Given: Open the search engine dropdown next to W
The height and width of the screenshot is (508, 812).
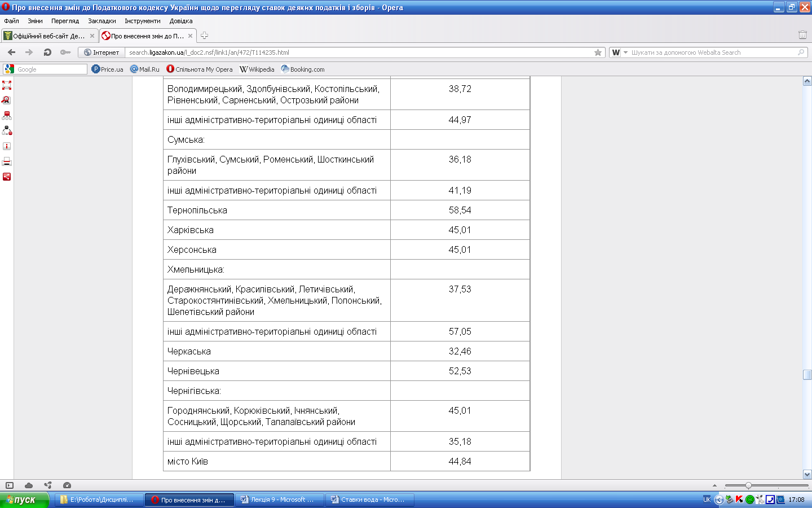Looking at the screenshot, I should (625, 52).
